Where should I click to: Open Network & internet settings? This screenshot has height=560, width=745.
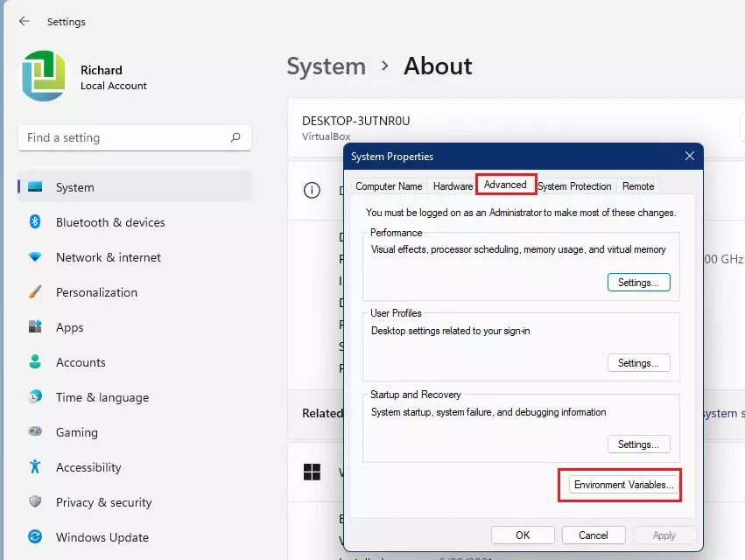pos(135,257)
